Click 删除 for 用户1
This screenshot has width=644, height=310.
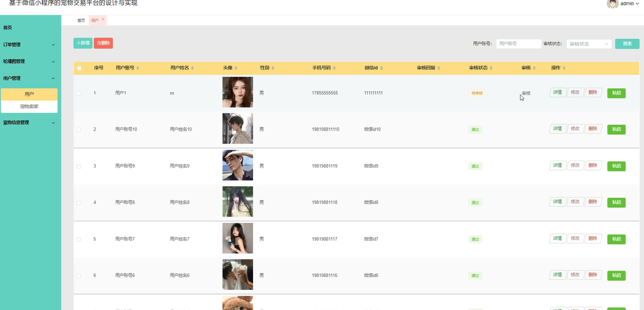[593, 92]
